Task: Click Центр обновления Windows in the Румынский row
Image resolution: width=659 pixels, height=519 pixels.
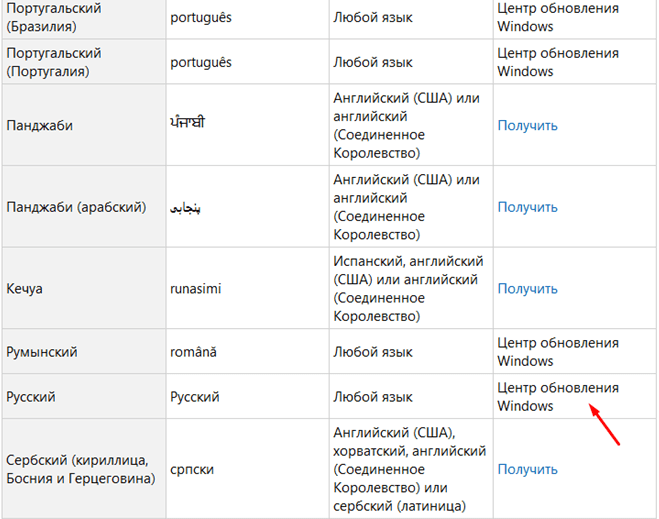Action: tap(558, 351)
